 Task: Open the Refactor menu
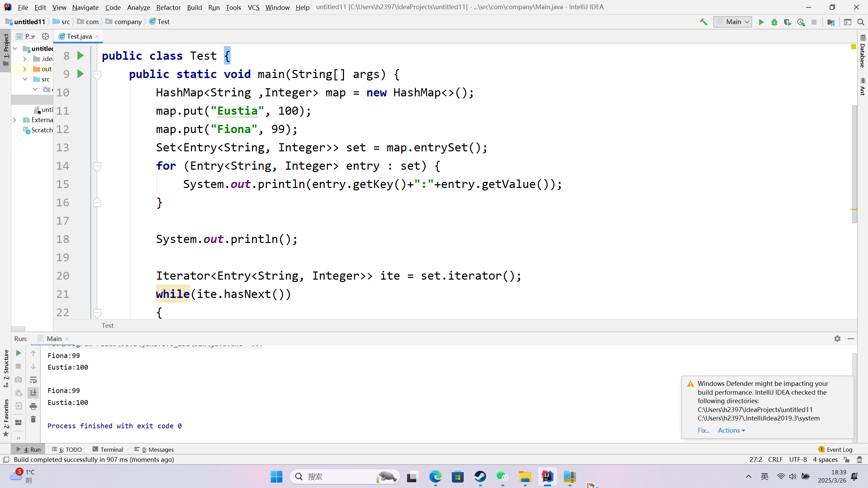click(x=168, y=7)
